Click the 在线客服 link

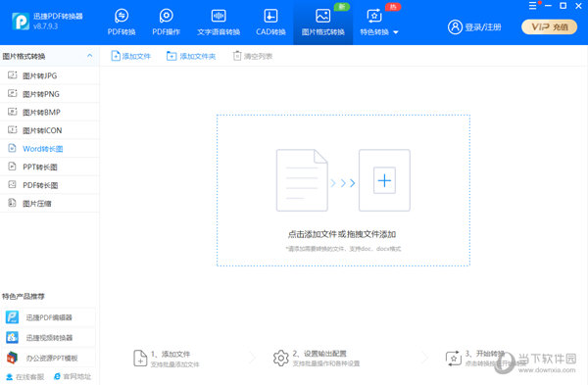(25, 377)
